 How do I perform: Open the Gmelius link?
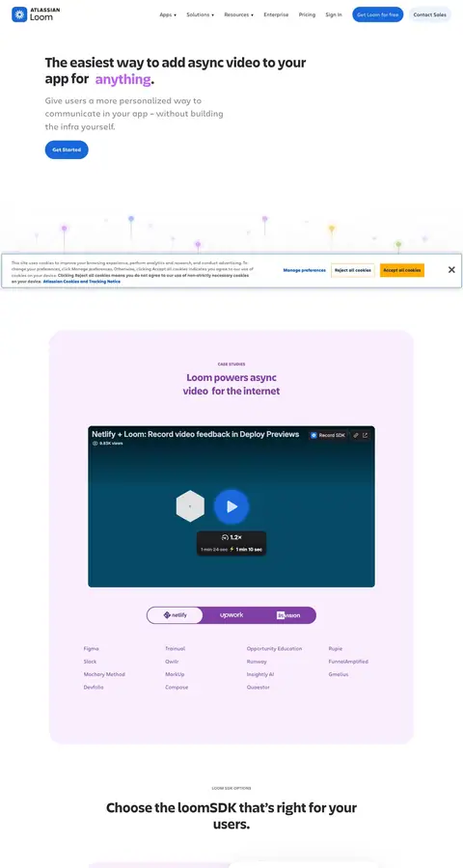[x=339, y=674]
